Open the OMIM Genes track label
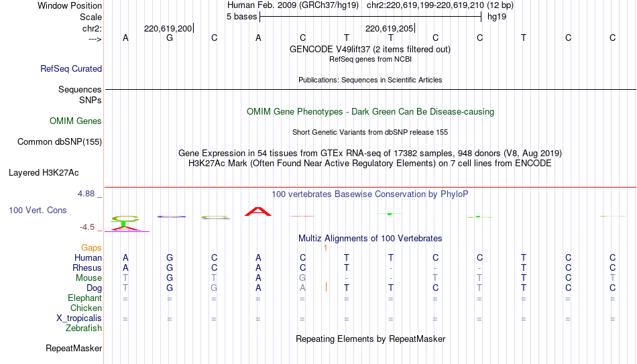Image resolution: width=637 pixels, height=364 pixels. point(75,121)
